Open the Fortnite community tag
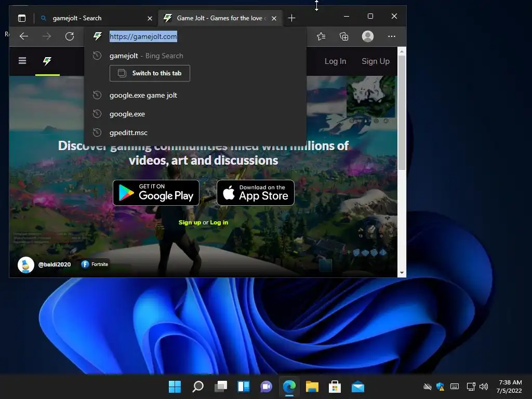The height and width of the screenshot is (399, 532). [x=95, y=264]
